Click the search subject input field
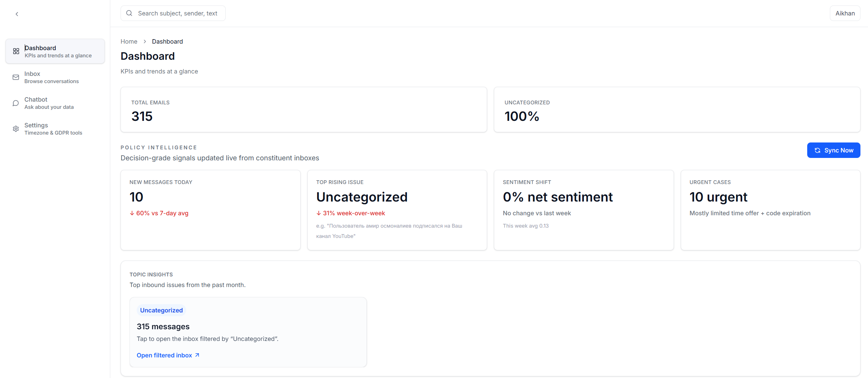 [x=179, y=13]
